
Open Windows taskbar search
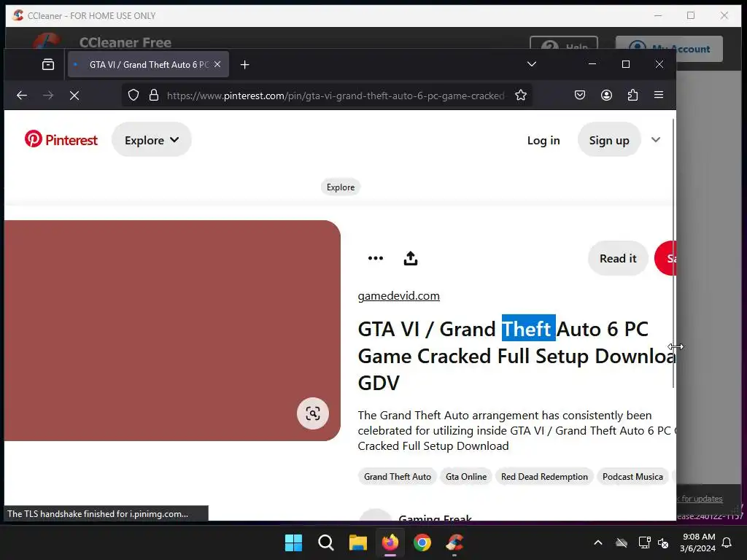(x=326, y=542)
